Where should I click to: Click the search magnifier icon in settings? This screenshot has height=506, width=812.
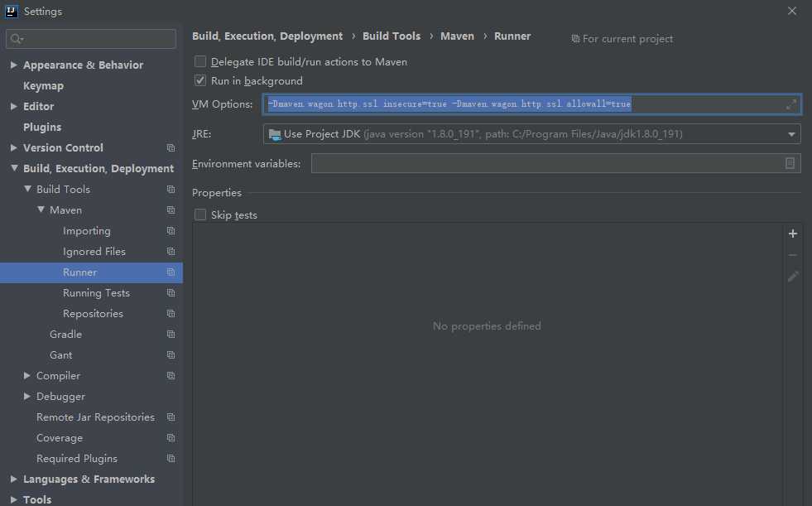pyautogui.click(x=17, y=39)
